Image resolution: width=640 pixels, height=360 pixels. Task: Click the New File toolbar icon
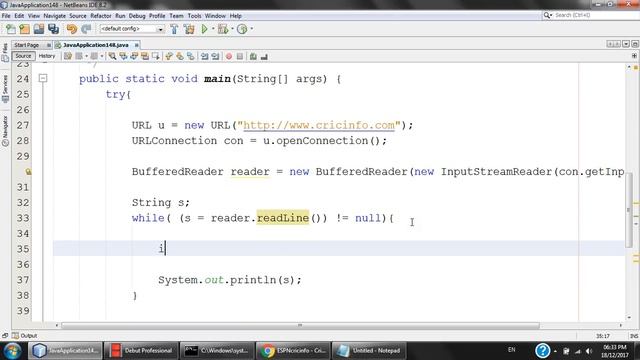tap(11, 29)
